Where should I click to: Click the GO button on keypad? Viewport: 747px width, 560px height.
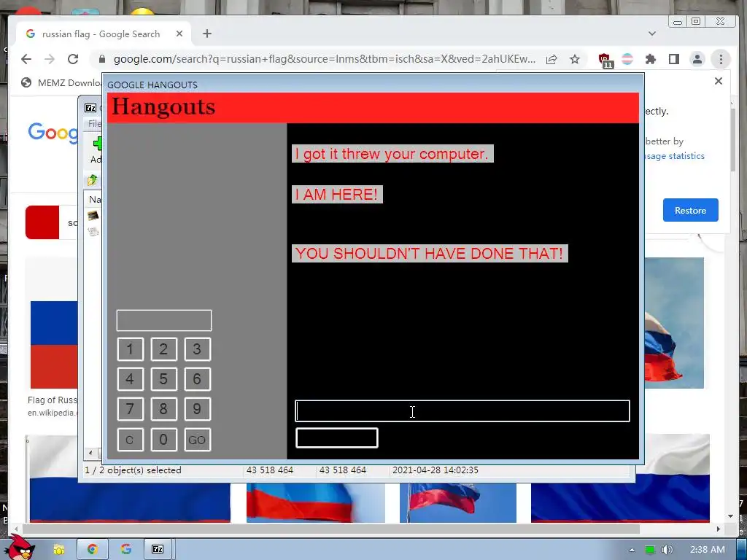[x=197, y=440]
